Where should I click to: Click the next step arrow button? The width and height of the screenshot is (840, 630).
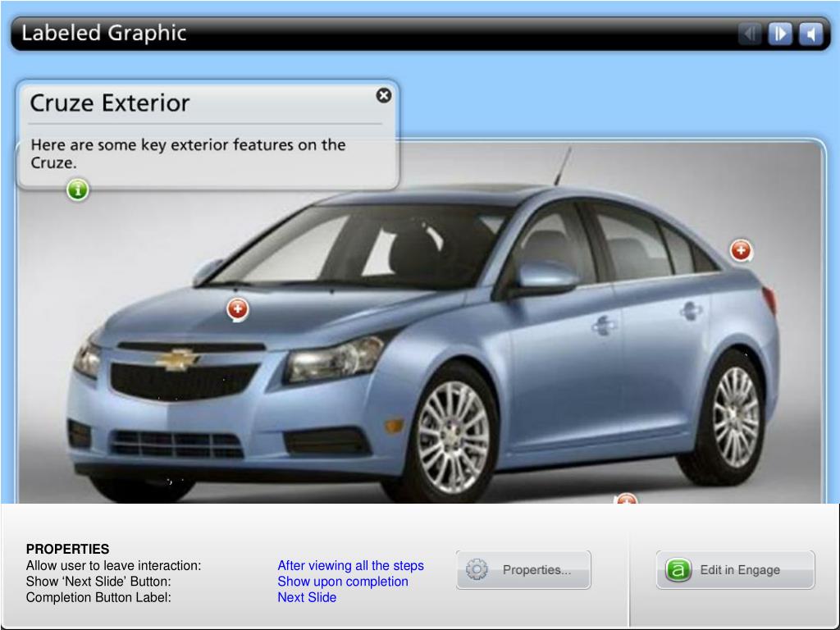(x=780, y=34)
